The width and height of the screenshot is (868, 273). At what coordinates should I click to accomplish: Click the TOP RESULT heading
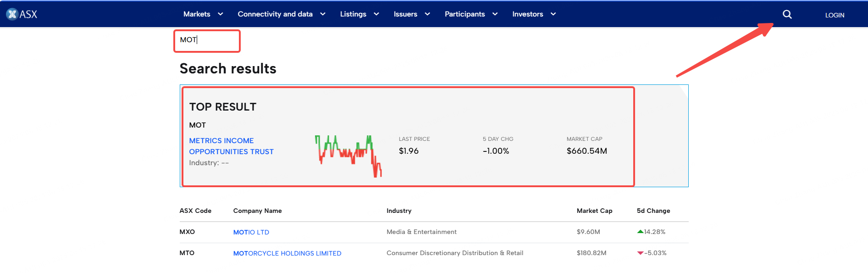pos(223,107)
